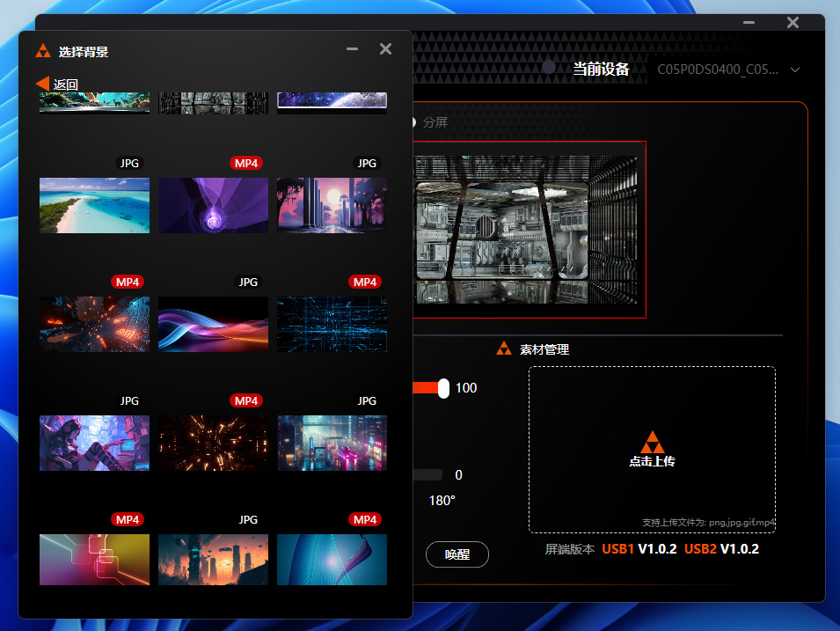The width and height of the screenshot is (840, 631).
Task: Select the blue ribbon swirl MP4 thumbnail
Action: tap(332, 560)
